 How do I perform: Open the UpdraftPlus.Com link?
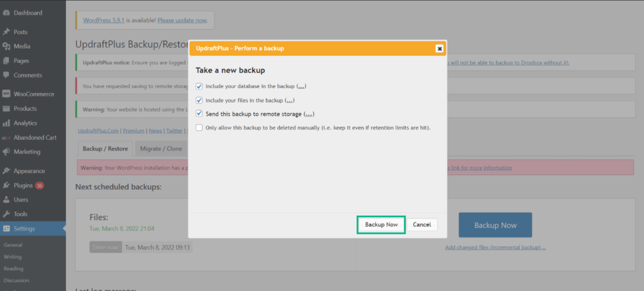pos(99,130)
